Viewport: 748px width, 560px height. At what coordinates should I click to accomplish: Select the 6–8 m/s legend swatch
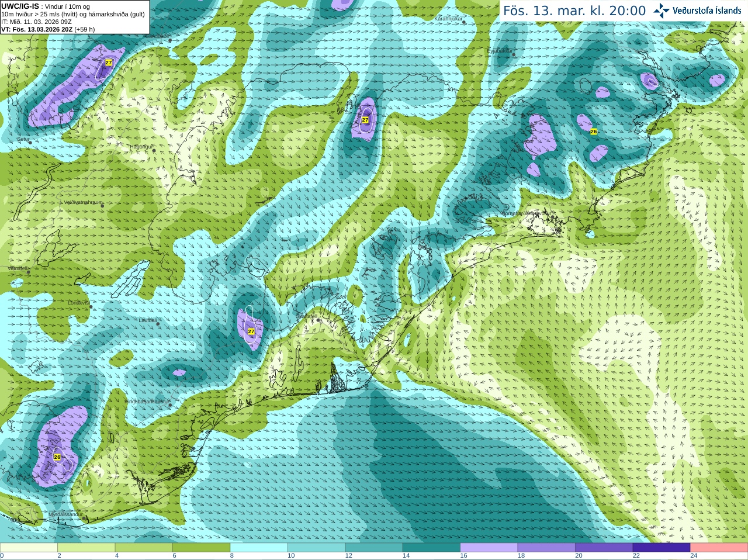(201, 548)
